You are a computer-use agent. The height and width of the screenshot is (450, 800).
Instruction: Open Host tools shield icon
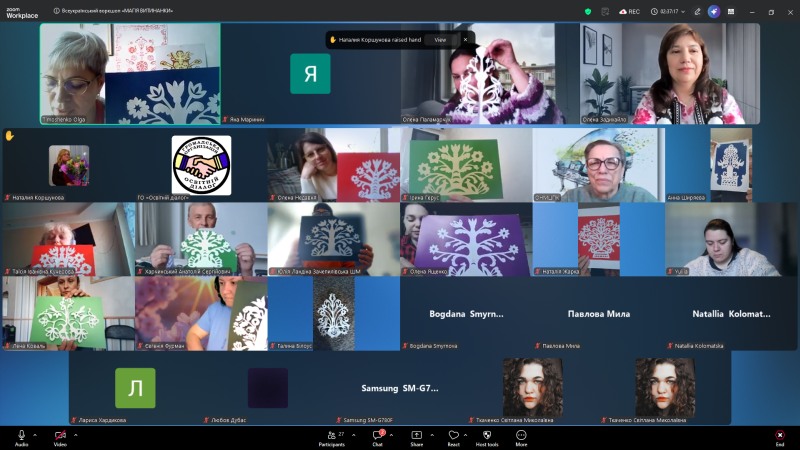[x=487, y=436]
